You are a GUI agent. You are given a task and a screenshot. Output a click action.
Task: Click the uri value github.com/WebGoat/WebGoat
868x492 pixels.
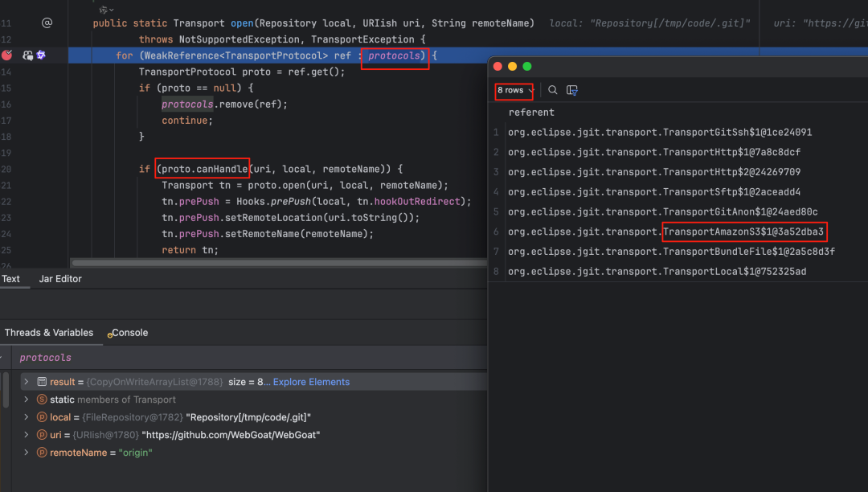(x=231, y=435)
